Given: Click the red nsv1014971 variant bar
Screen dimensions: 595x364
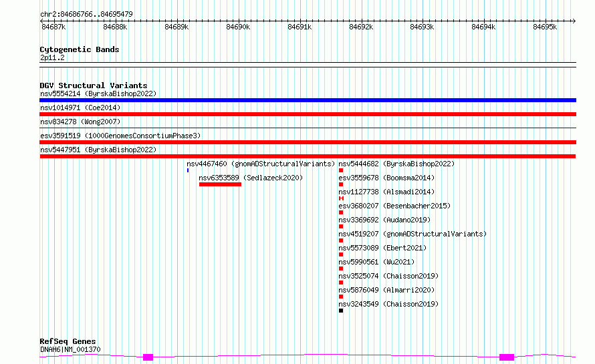Looking at the screenshot, I should (x=308, y=114).
